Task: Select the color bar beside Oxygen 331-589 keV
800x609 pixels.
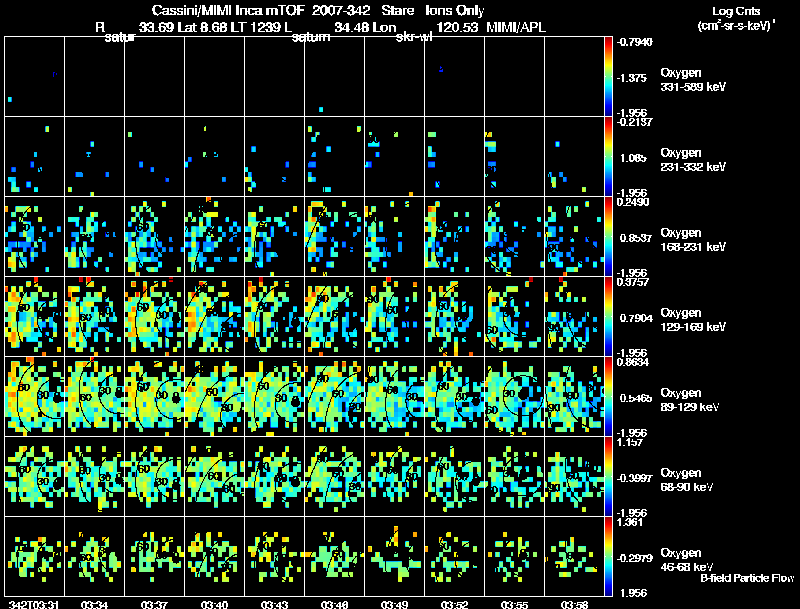Action: [x=608, y=77]
